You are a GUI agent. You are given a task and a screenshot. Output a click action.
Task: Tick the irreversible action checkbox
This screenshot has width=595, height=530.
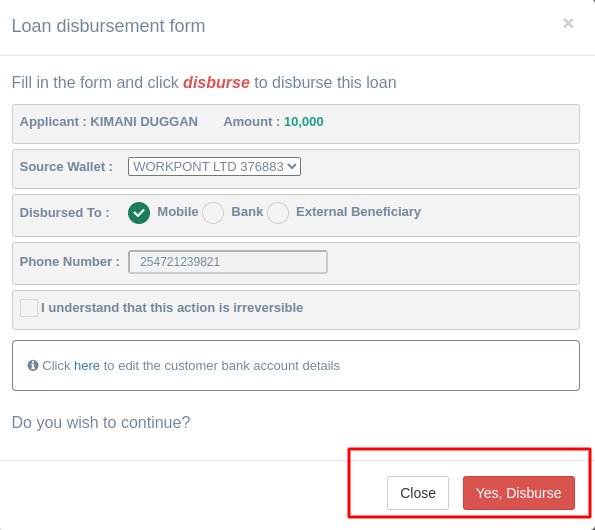(29, 308)
